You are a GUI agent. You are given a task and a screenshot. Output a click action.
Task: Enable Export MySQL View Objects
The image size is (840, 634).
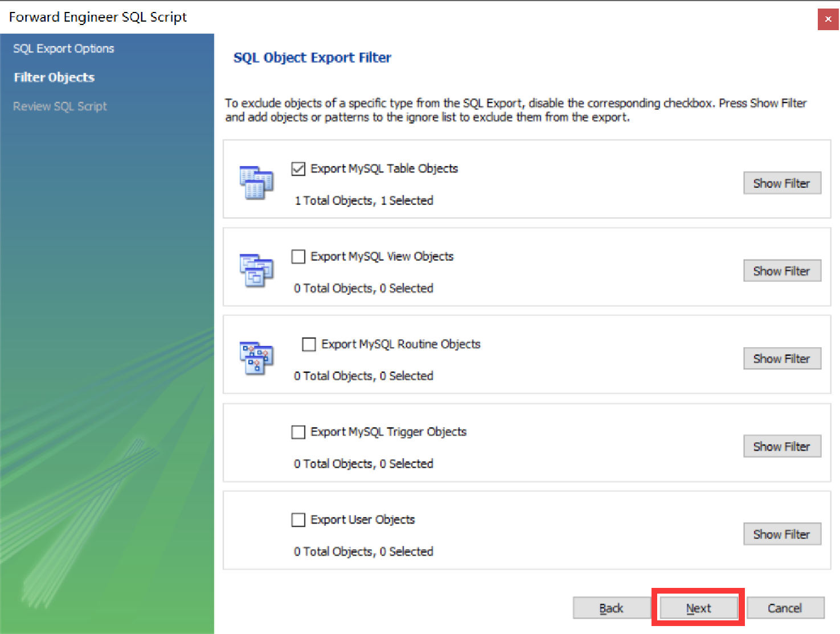(x=298, y=256)
